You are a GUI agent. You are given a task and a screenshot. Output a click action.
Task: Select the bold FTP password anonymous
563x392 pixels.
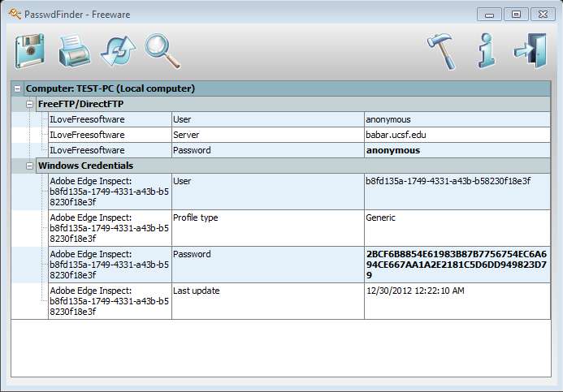[x=393, y=151]
